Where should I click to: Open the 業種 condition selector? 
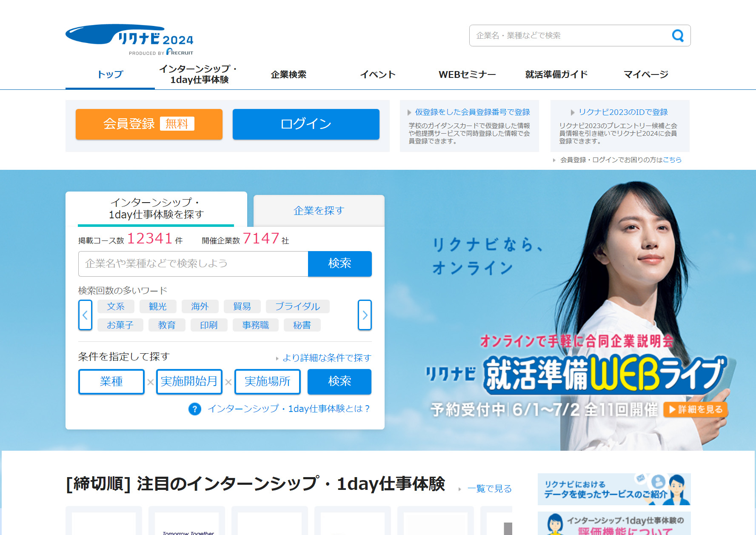point(111,381)
